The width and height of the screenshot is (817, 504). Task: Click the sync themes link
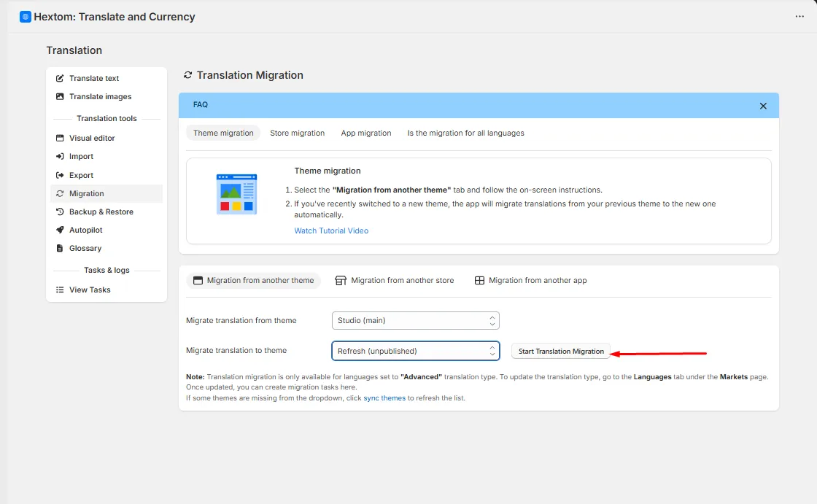click(x=384, y=398)
